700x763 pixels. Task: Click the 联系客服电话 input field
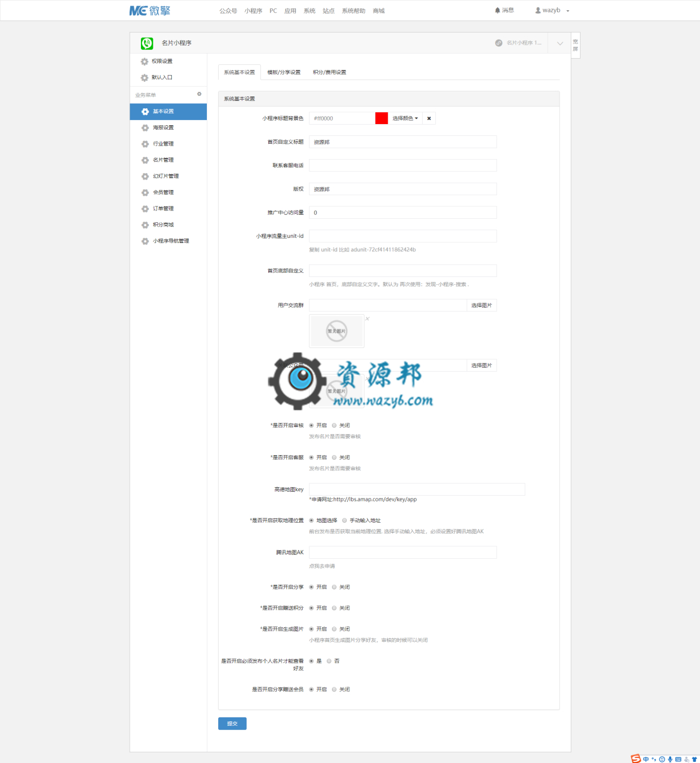403,166
